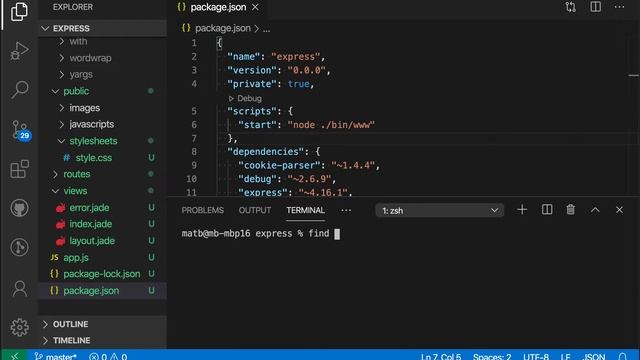Viewport: 640px width, 360px height.
Task: Expand the routes folder
Action: pos(102,174)
